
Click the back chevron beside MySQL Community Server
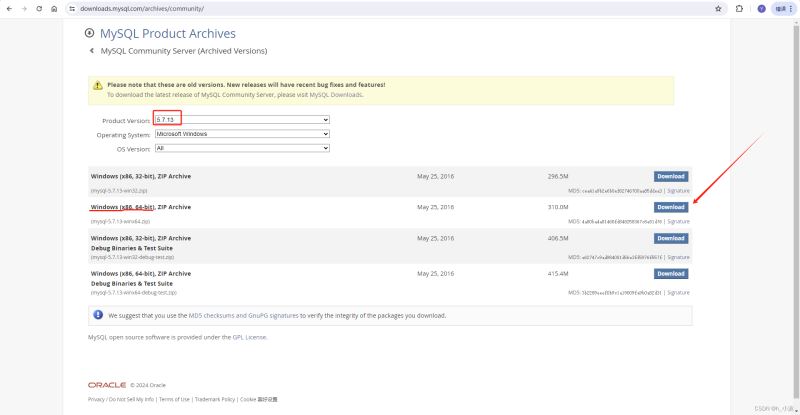[91, 50]
